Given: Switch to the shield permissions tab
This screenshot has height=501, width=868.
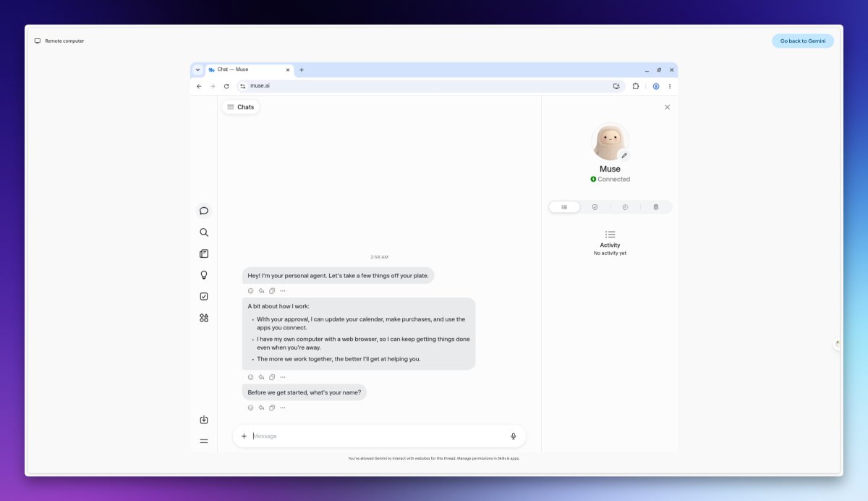Looking at the screenshot, I should 595,207.
